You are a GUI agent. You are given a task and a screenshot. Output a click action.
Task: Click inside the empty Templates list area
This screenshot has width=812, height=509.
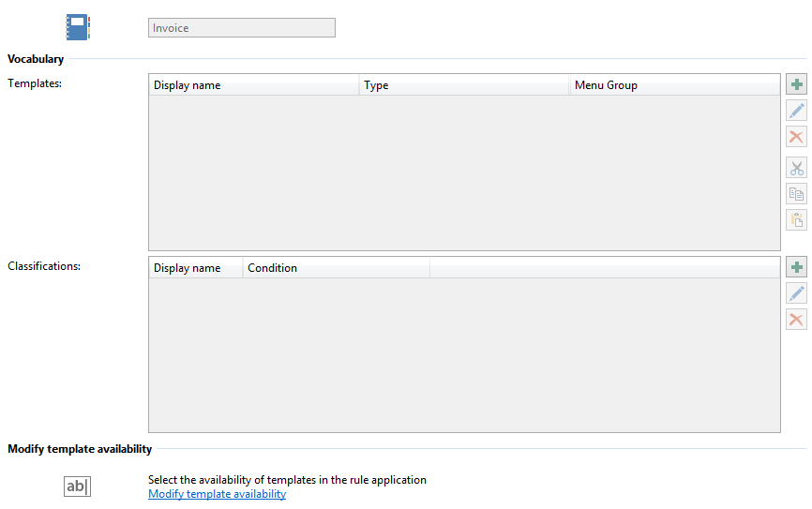464,172
